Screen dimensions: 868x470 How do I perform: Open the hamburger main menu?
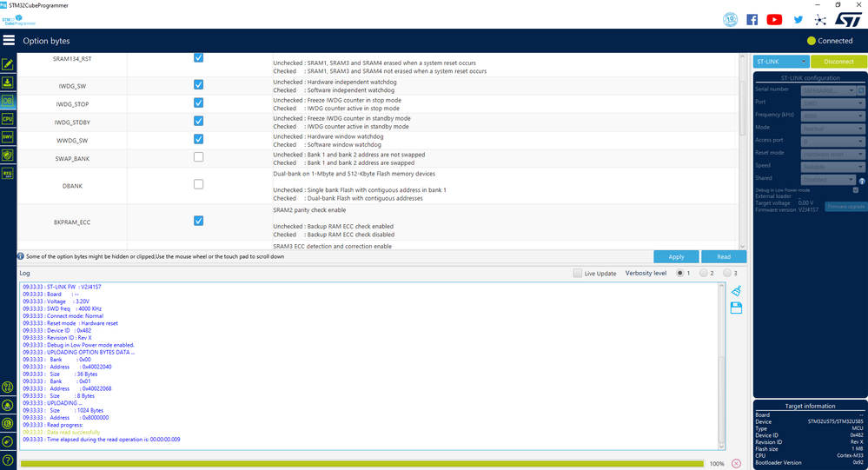[x=9, y=41]
